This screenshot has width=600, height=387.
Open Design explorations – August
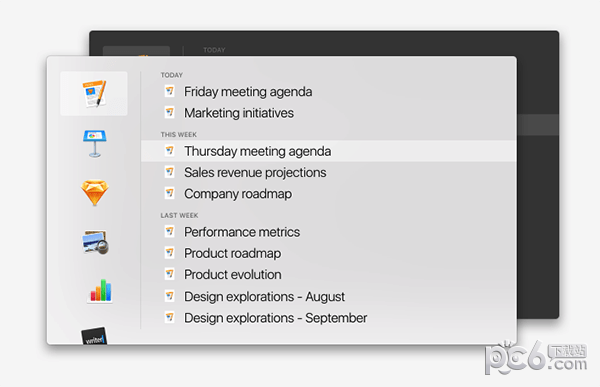pyautogui.click(x=264, y=296)
